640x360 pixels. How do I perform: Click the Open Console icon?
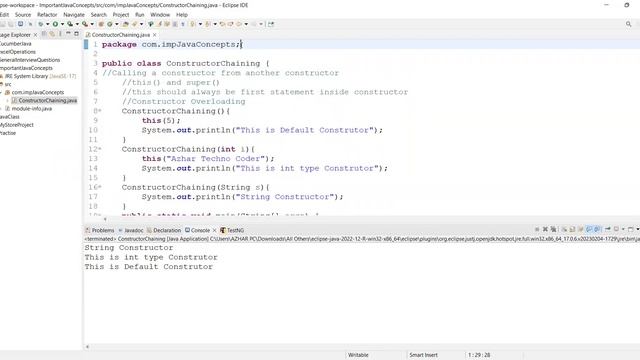click(631, 229)
